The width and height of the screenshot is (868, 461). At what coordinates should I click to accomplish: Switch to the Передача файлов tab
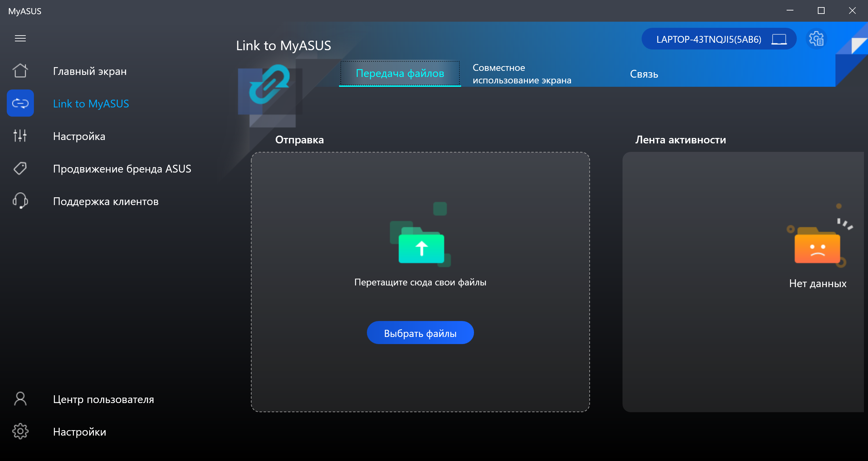pyautogui.click(x=400, y=73)
